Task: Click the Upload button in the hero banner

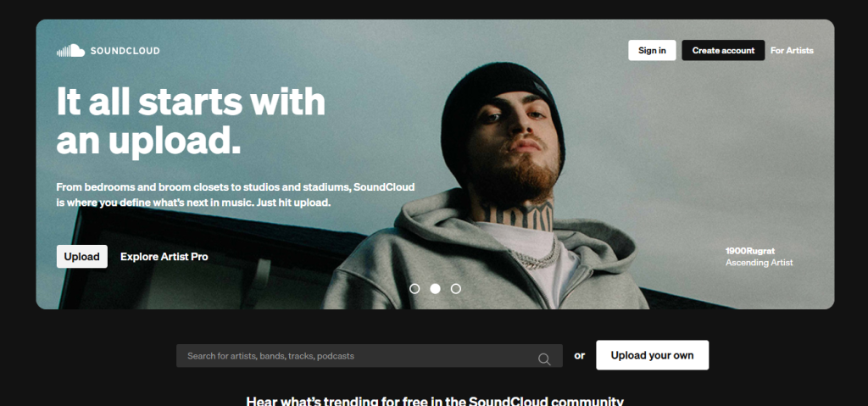Action: [x=82, y=257]
